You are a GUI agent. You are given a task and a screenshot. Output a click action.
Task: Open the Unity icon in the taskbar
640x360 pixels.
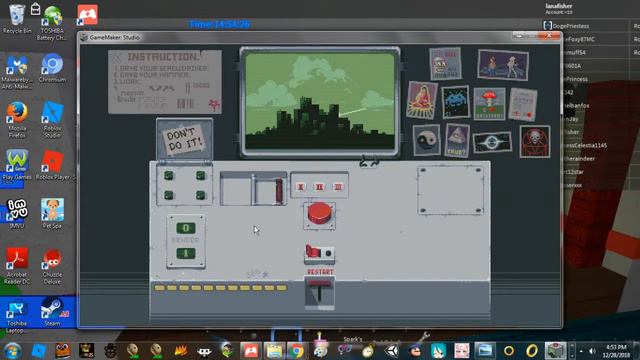[x=391, y=351]
